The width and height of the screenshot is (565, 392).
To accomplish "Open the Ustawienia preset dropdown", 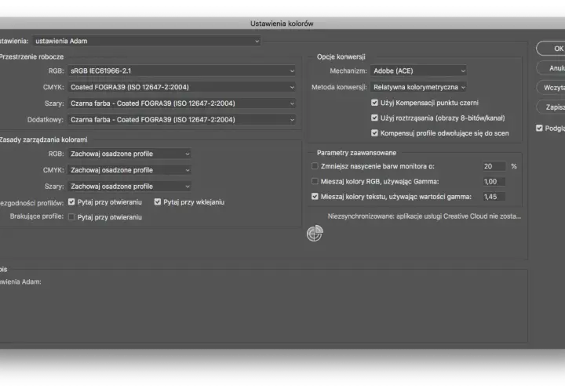I will click(x=147, y=41).
